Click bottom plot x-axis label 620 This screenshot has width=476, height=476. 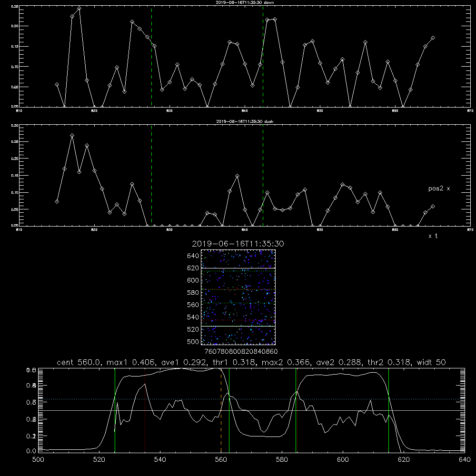click(x=404, y=460)
